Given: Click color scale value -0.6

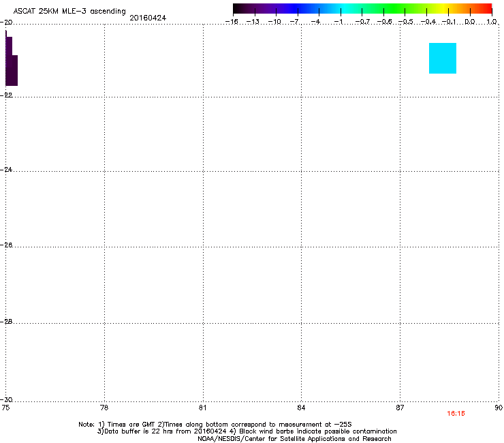Looking at the screenshot, I should pos(384,22).
